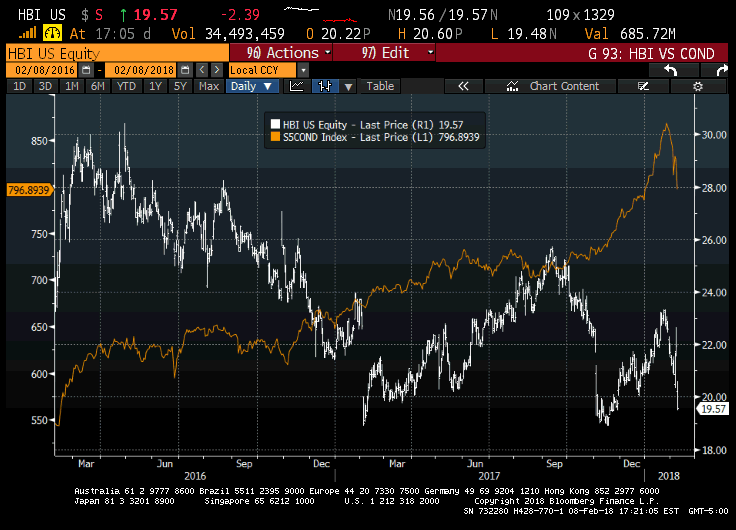The height and width of the screenshot is (530, 736).
Task: Open the start date calendar picker
Action: 86,70
